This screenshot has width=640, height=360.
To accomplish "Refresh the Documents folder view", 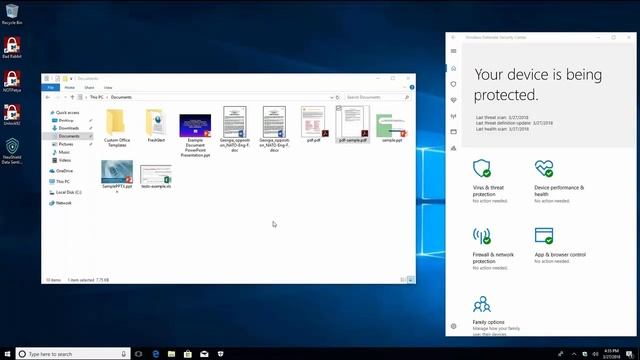I will pos(338,97).
